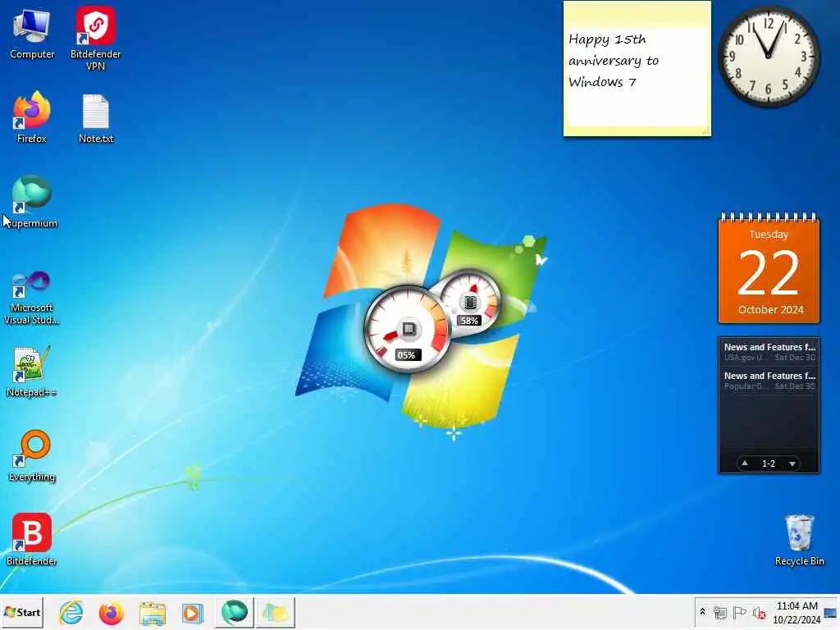
Task: Open the Action Center flag icon
Action: pos(739,612)
